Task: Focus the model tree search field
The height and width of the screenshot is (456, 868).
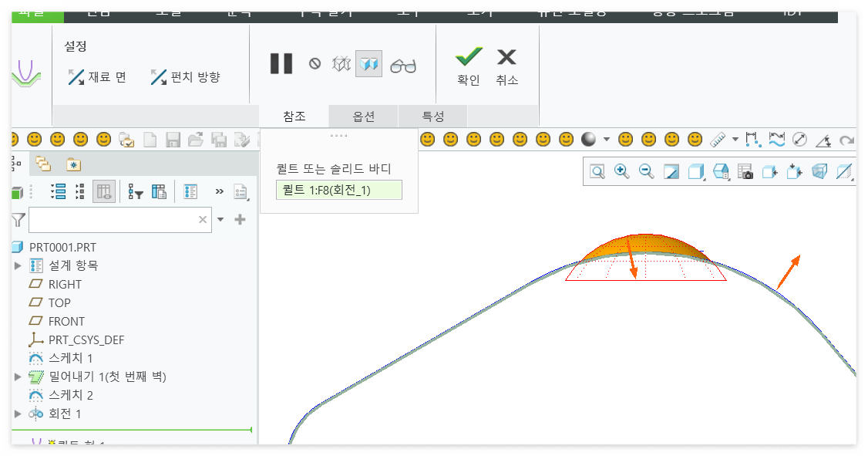Action: click(120, 220)
